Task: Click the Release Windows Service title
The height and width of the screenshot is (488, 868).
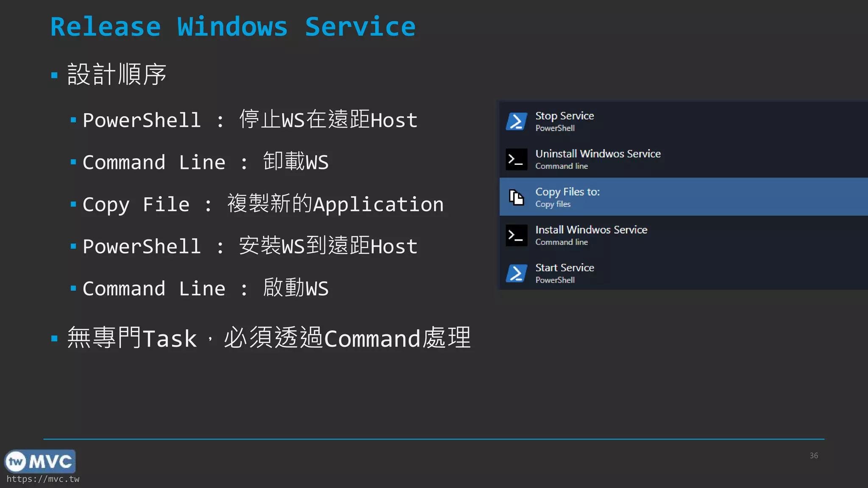Action: coord(233,27)
